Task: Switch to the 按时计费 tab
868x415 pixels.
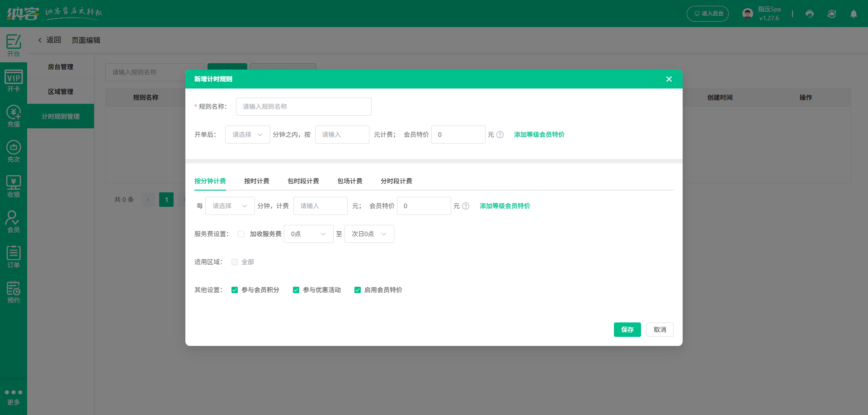Action: coord(256,181)
